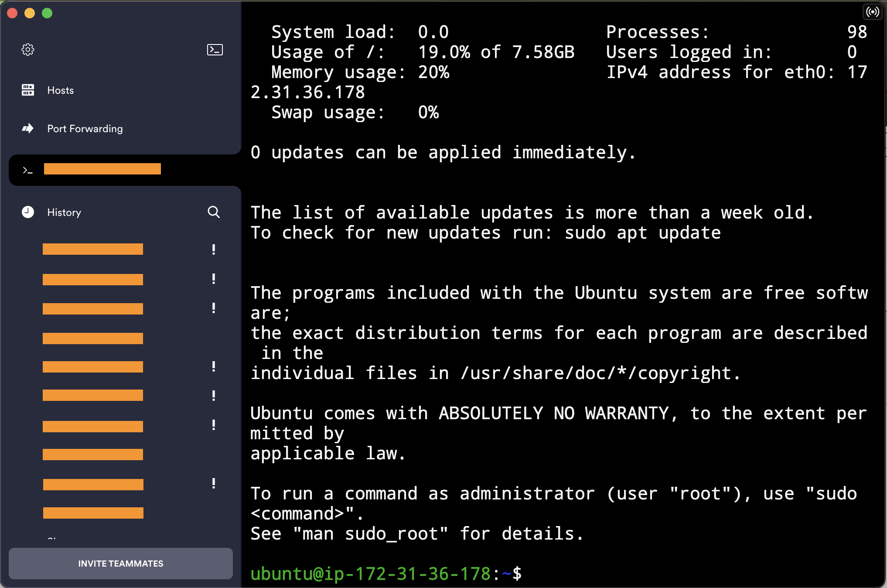The height and width of the screenshot is (588, 887).
Task: Click the green full-screen window button
Action: [47, 14]
